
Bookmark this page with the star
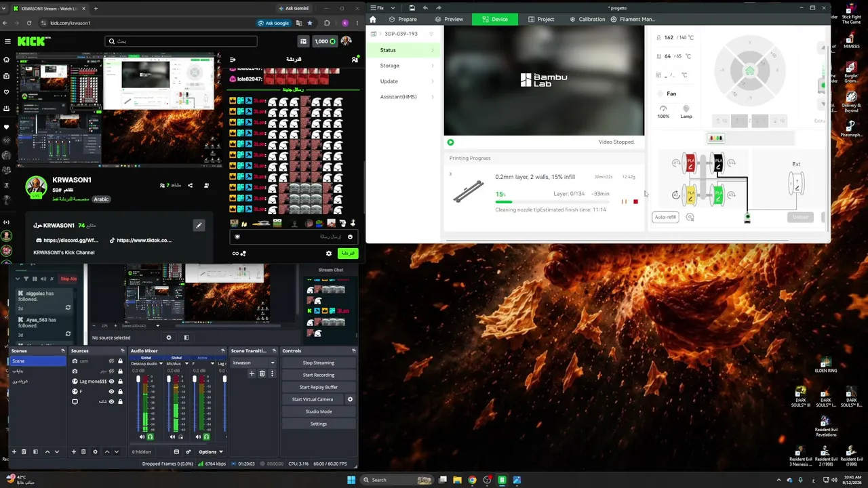[x=310, y=23]
